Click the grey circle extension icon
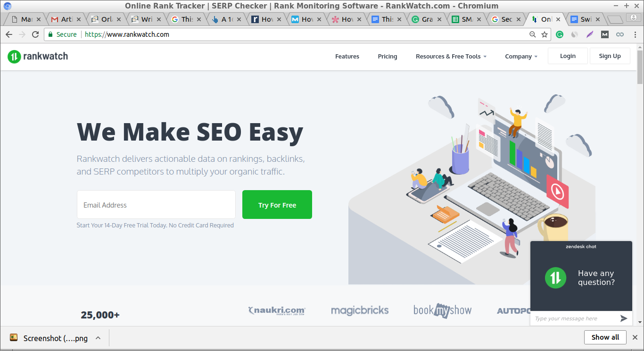 (x=574, y=34)
